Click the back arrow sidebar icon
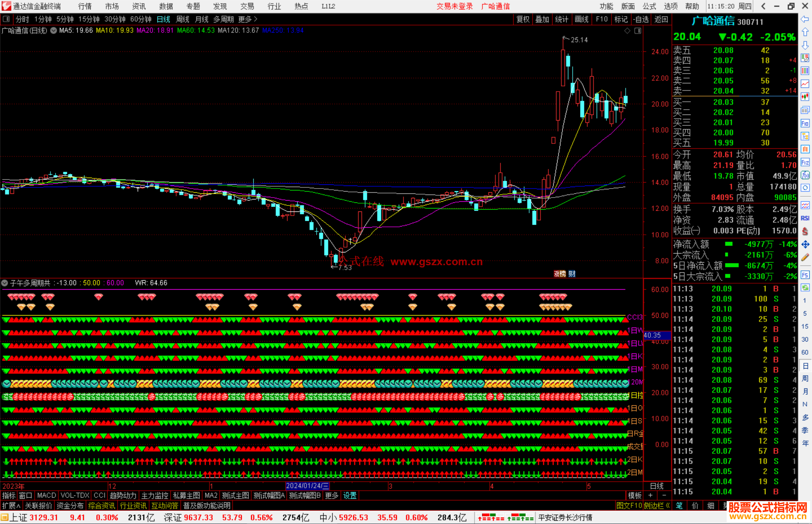This screenshot has height=524, width=812. pyautogui.click(x=805, y=19)
